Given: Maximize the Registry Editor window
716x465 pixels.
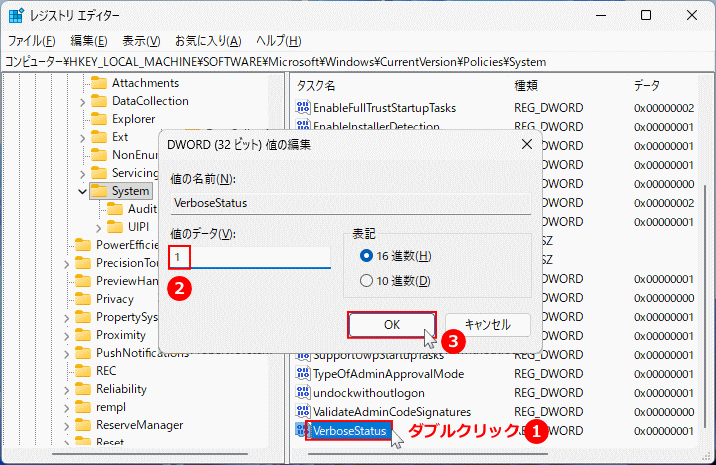Looking at the screenshot, I should [646, 15].
